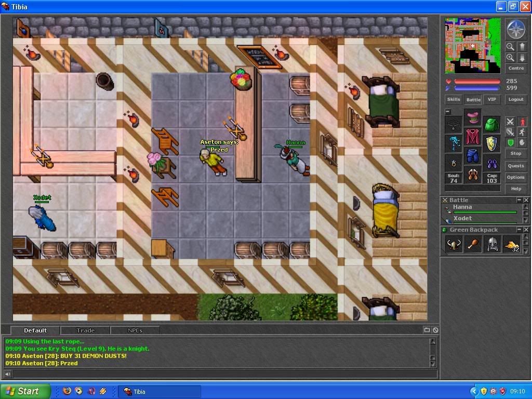Click on the minimap
This screenshot has width=532, height=399.
pyautogui.click(x=473, y=46)
